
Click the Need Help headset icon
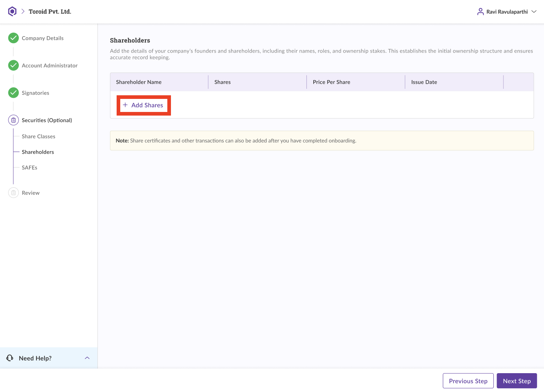point(10,358)
